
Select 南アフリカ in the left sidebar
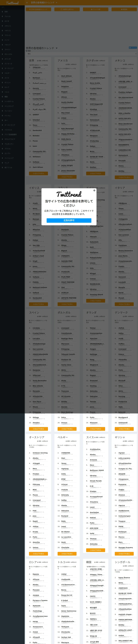[x=8, y=168]
